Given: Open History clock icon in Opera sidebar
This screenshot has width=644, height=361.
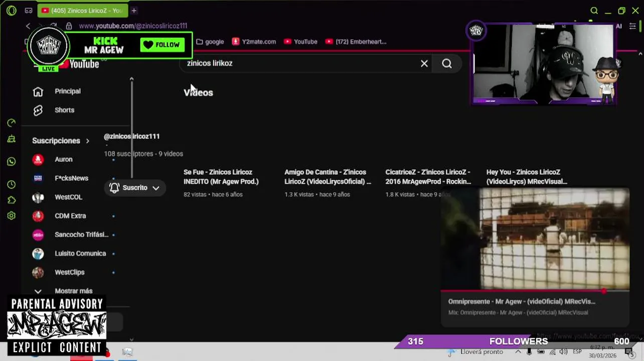Looking at the screenshot, I should pyautogui.click(x=12, y=185).
